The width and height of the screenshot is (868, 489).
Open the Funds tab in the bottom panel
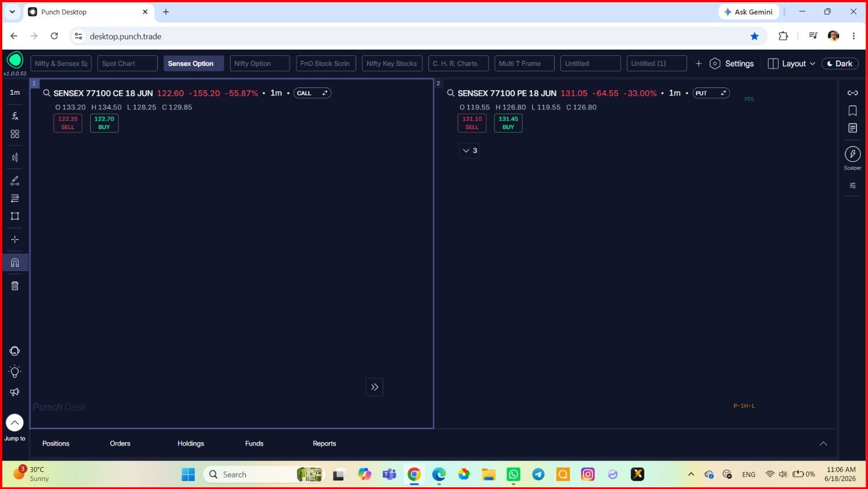point(254,443)
